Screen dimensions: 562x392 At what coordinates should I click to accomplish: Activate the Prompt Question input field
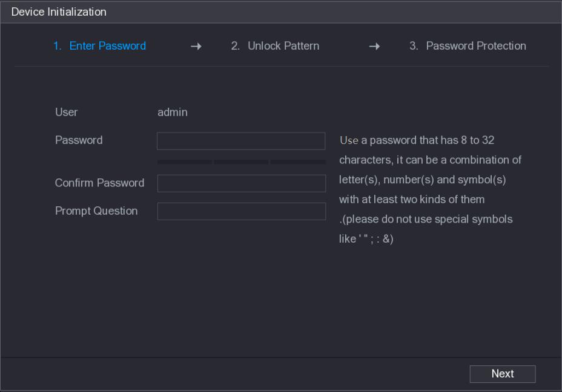click(x=241, y=211)
